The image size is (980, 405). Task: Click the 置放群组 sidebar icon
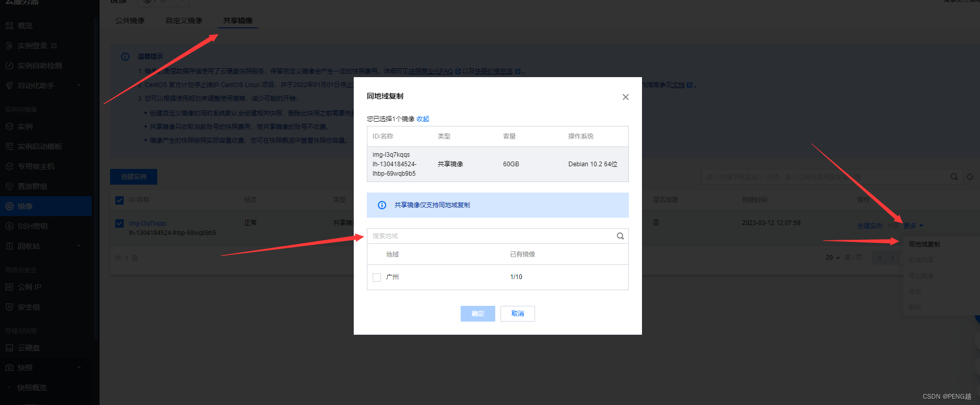[9, 186]
